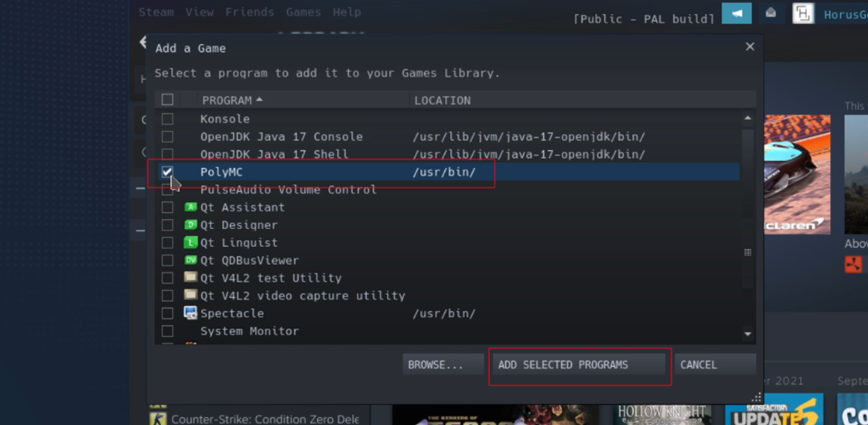
Task: Click the program list scroll-up arrow
Action: click(x=748, y=118)
